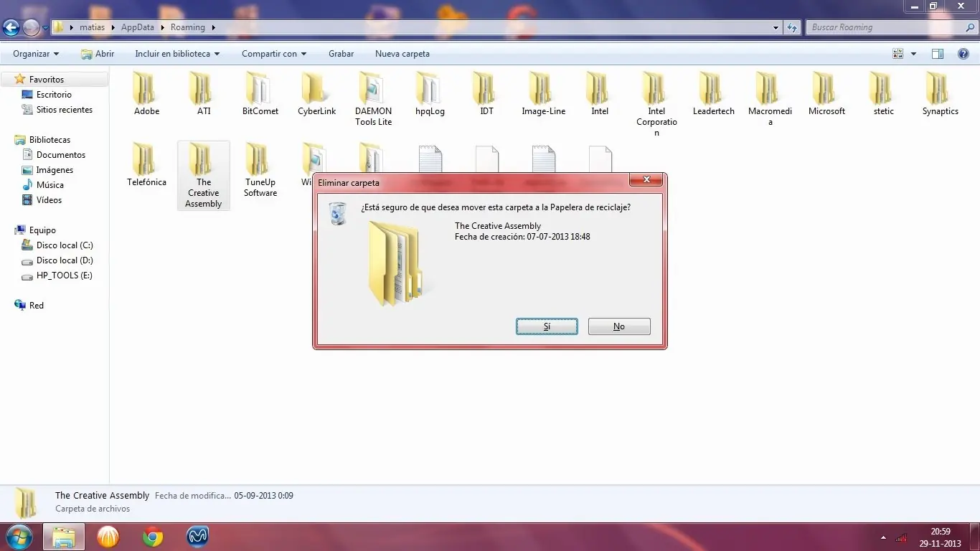Expand the arrow after matias in the address bar
The height and width of the screenshot is (551, 980).
pyautogui.click(x=113, y=27)
